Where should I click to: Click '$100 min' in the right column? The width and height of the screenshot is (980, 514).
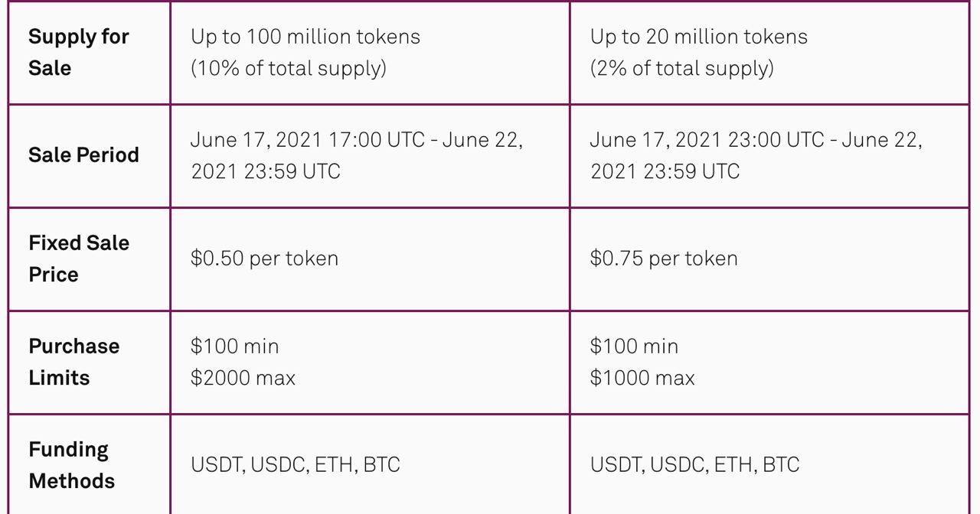635,346
